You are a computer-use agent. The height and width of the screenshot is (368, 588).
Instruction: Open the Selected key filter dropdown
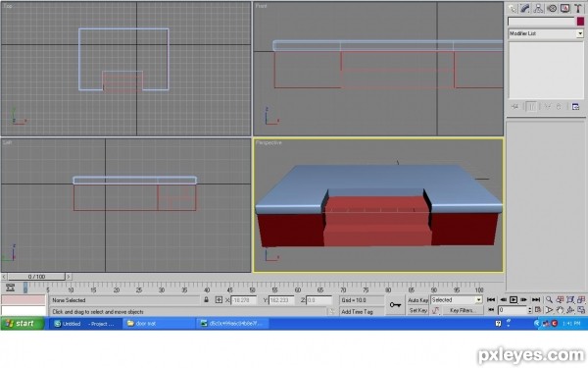pyautogui.click(x=457, y=300)
